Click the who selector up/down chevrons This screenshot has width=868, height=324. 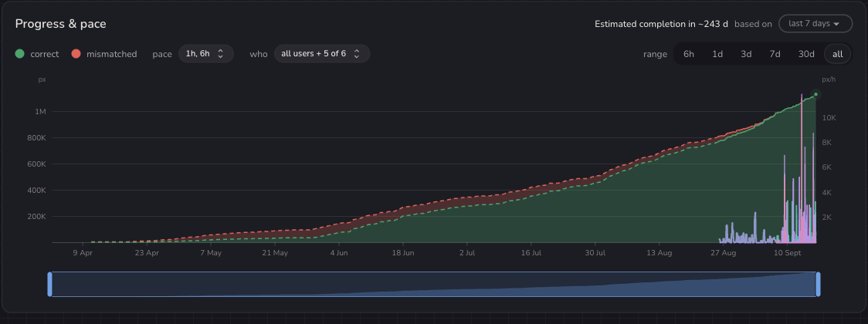[357, 54]
